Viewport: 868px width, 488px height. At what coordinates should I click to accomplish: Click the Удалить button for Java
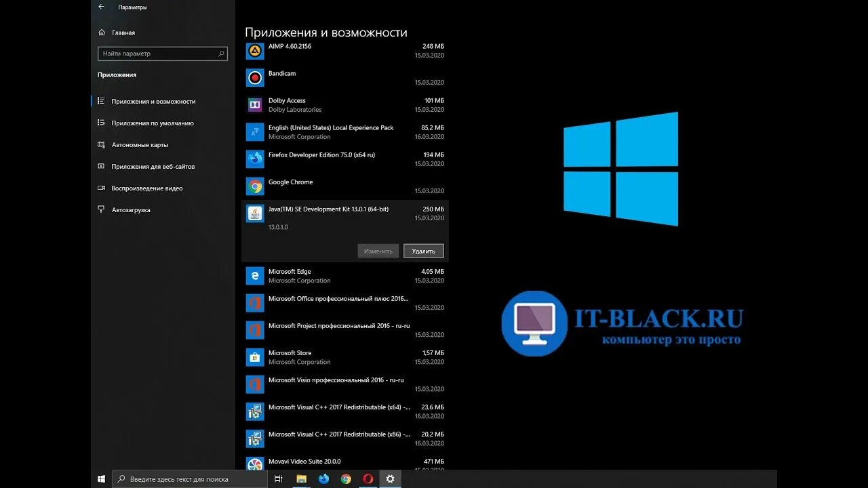pos(424,251)
